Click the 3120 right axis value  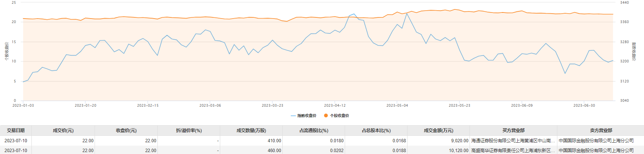[624, 81]
